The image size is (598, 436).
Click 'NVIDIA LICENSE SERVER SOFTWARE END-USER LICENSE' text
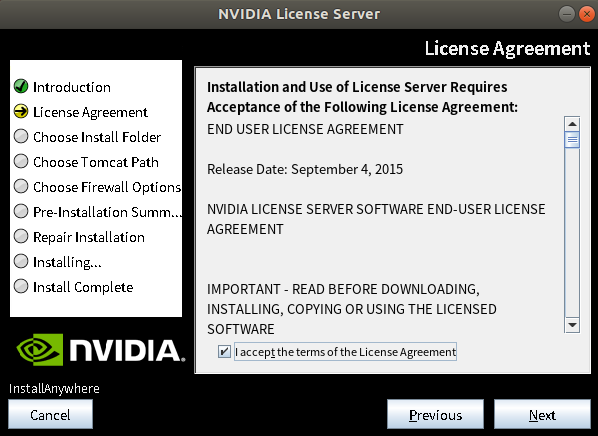[376, 209]
